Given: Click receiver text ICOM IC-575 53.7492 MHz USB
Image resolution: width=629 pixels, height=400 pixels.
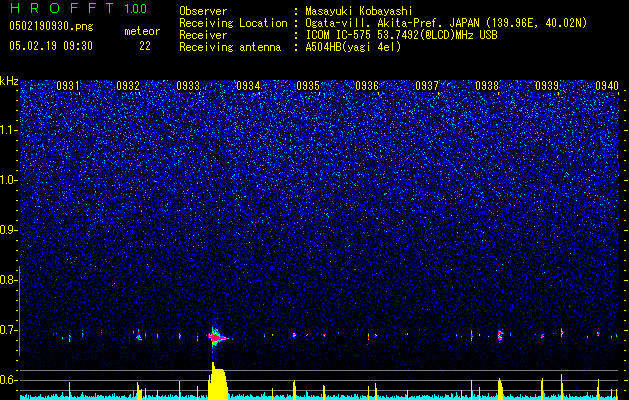Looking at the screenshot, I should (402, 35).
